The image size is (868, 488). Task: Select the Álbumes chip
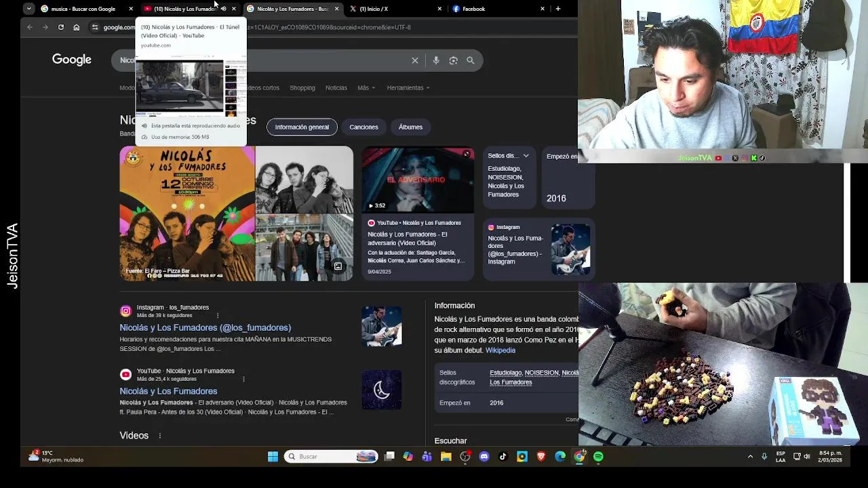click(x=410, y=127)
